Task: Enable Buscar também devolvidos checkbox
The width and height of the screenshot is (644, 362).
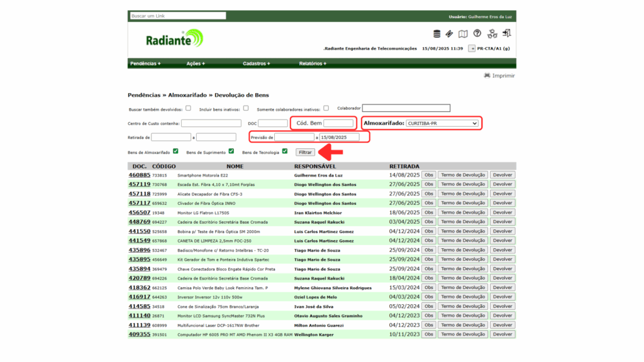Action: click(x=188, y=108)
